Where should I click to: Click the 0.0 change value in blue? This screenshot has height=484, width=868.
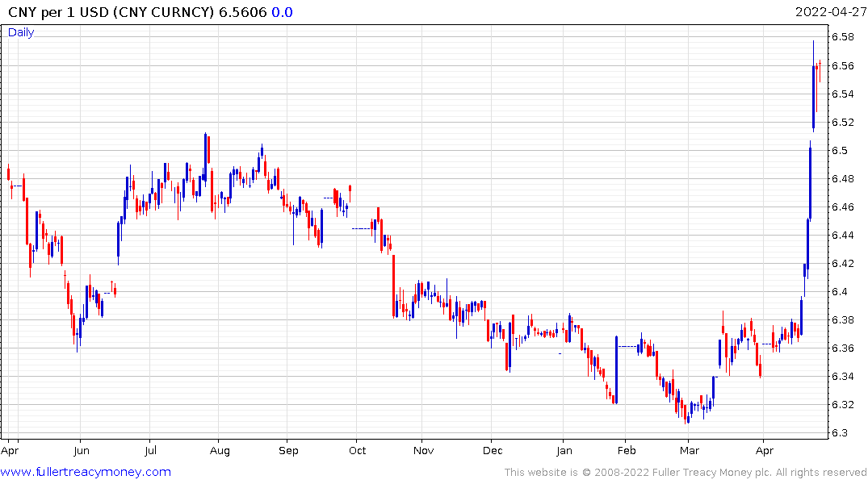(282, 12)
